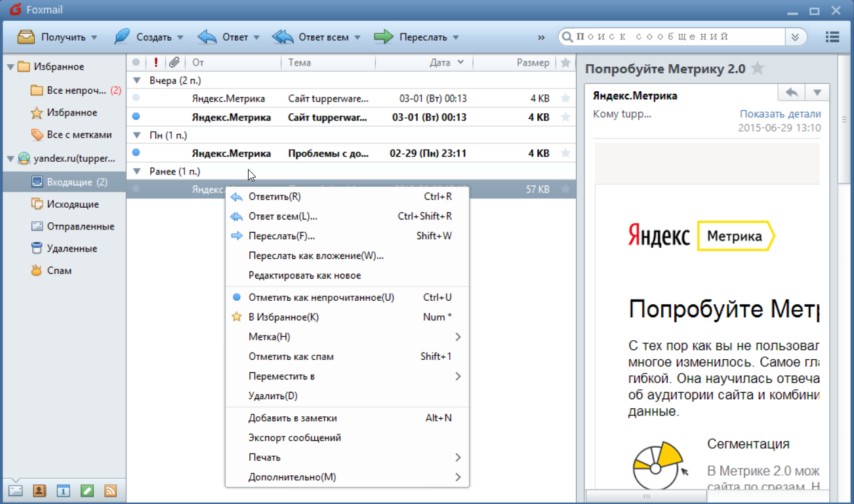Open the RSS feed icon in bottom bar
854x504 pixels.
point(110,490)
